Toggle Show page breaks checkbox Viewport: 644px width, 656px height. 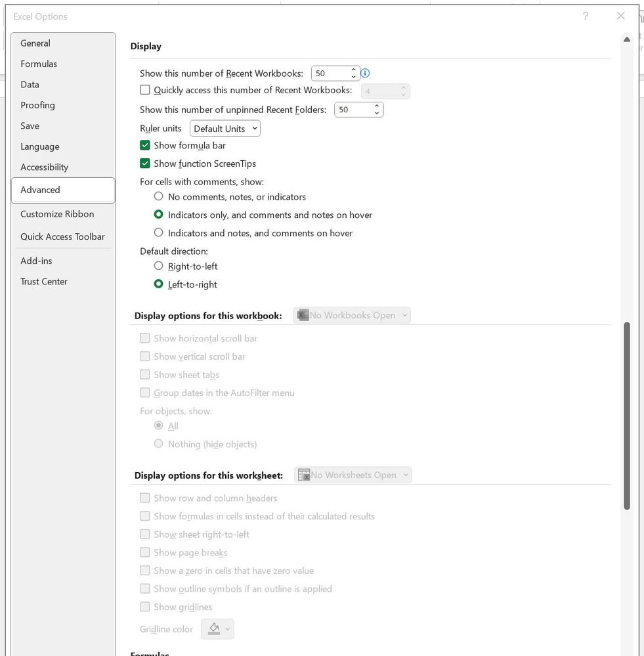click(144, 552)
